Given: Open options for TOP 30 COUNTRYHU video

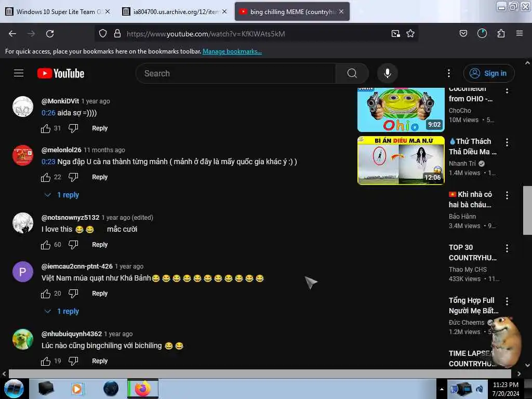Looking at the screenshot, I should point(507,248).
